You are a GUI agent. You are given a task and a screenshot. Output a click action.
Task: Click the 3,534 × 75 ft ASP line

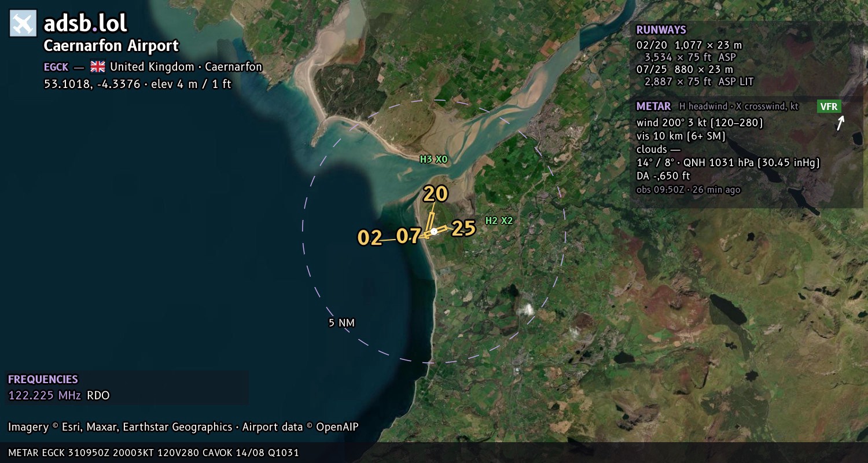690,57
